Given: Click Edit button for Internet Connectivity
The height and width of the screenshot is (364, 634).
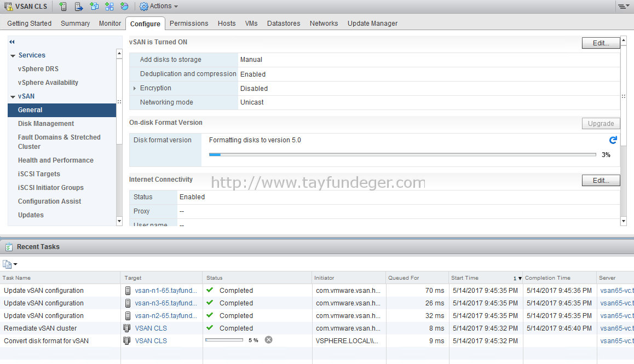Looking at the screenshot, I should 601,181.
